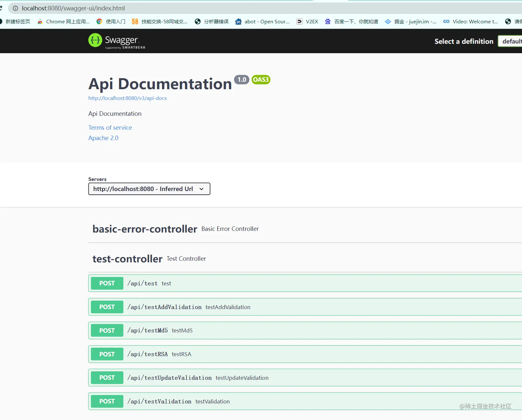Open the Servers dropdown for localhost:8080
The width and height of the screenshot is (522, 420).
[x=149, y=189]
